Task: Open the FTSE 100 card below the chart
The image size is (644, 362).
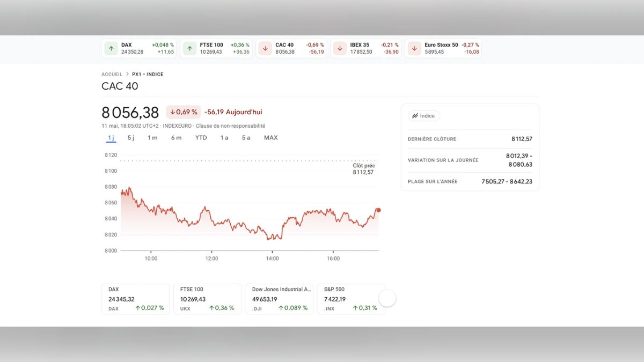Action: coord(208,299)
